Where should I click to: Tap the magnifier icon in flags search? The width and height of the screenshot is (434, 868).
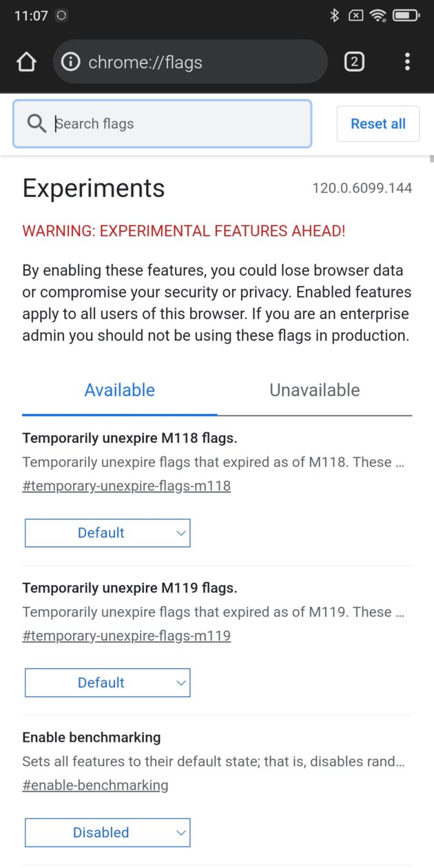pos(36,124)
